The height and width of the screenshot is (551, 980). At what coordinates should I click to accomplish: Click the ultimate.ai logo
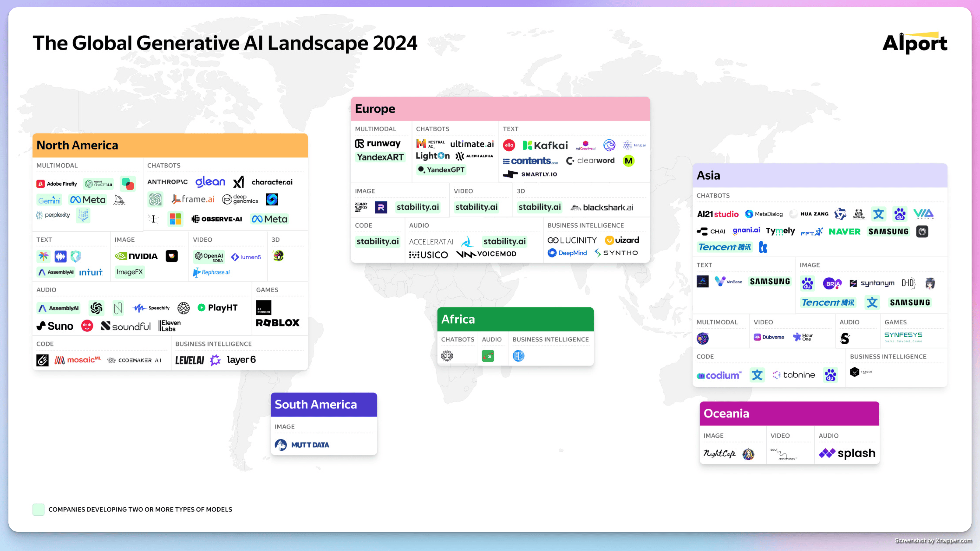tap(472, 144)
